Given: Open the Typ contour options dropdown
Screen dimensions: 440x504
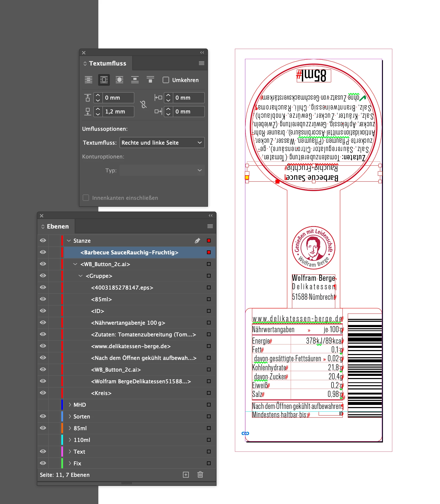Looking at the screenshot, I should pos(162,170).
